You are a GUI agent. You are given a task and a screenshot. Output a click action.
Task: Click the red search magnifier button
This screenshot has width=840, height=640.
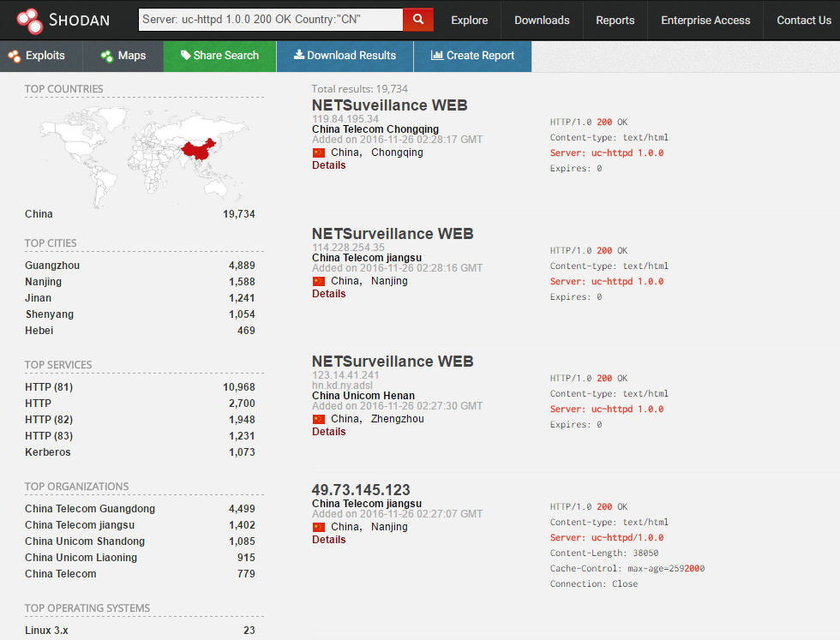(x=418, y=20)
